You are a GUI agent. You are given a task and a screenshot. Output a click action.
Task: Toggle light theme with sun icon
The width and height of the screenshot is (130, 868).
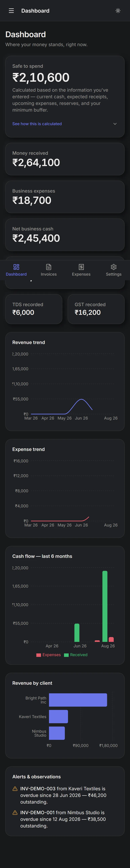pyautogui.click(x=118, y=11)
